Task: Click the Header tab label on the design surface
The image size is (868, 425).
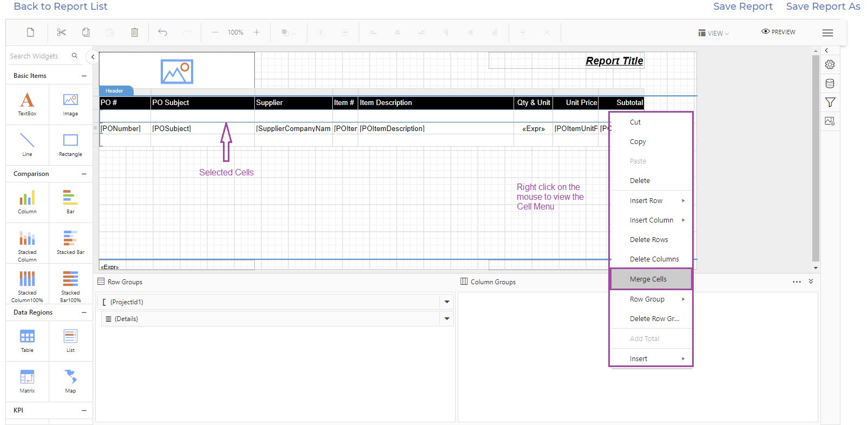Action: (115, 91)
